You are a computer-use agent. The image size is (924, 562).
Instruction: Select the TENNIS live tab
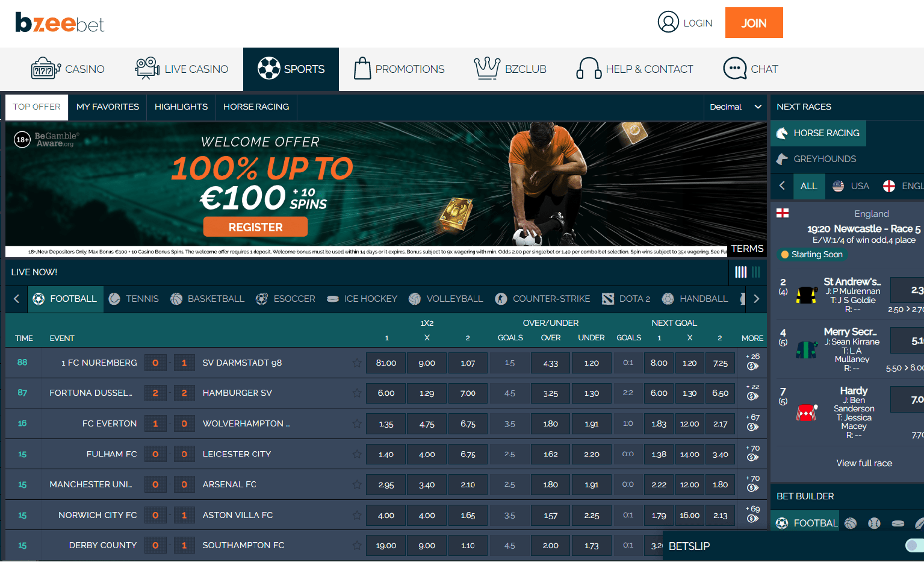point(134,299)
